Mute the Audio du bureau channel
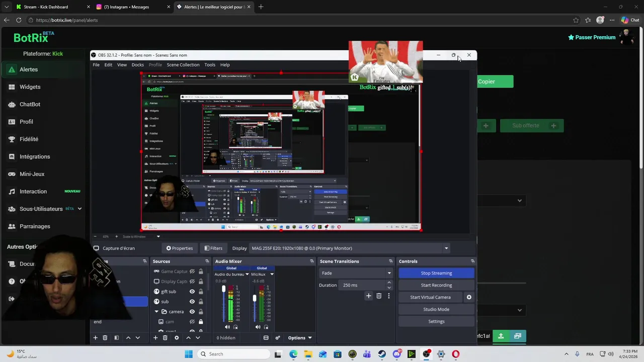 227,327
